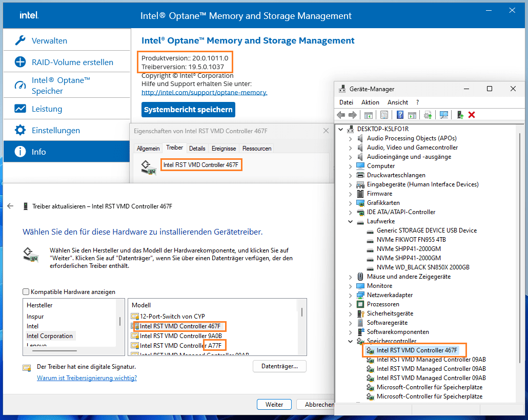Click the Geräte-Manager title bar icon
Screen dimensions: 528x420
pos(342,89)
